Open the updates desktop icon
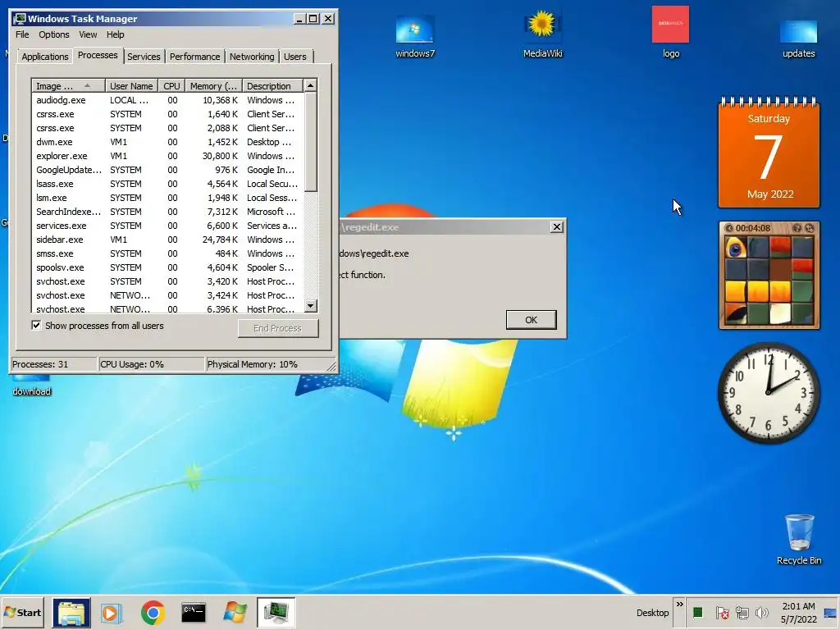This screenshot has width=840, height=630. 798,38
